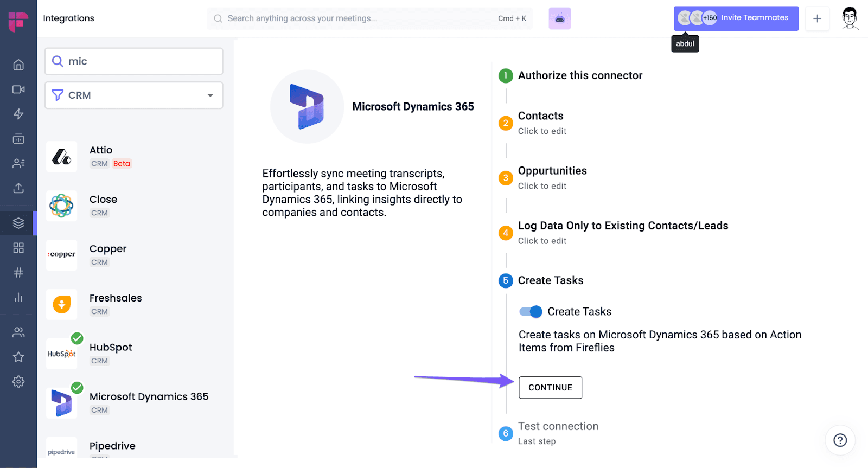Image resolution: width=868 pixels, height=468 pixels.
Task: Click the abdul tooltip label
Action: coord(685,44)
